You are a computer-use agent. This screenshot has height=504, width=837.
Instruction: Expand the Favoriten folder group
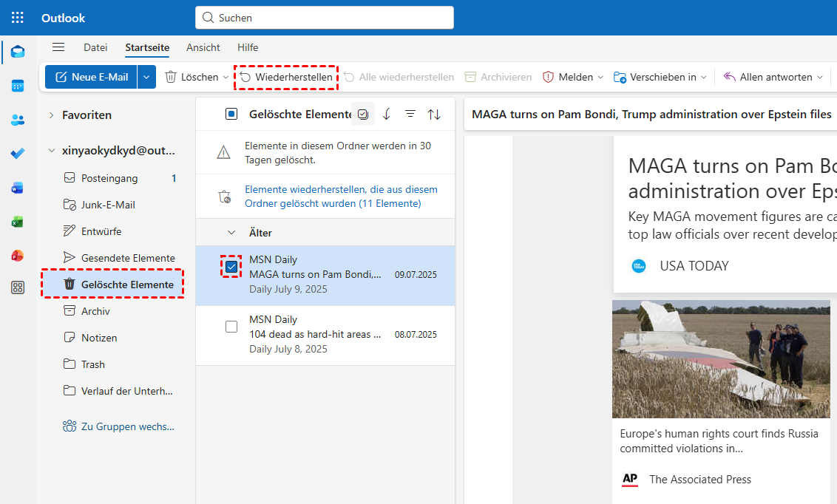click(52, 115)
